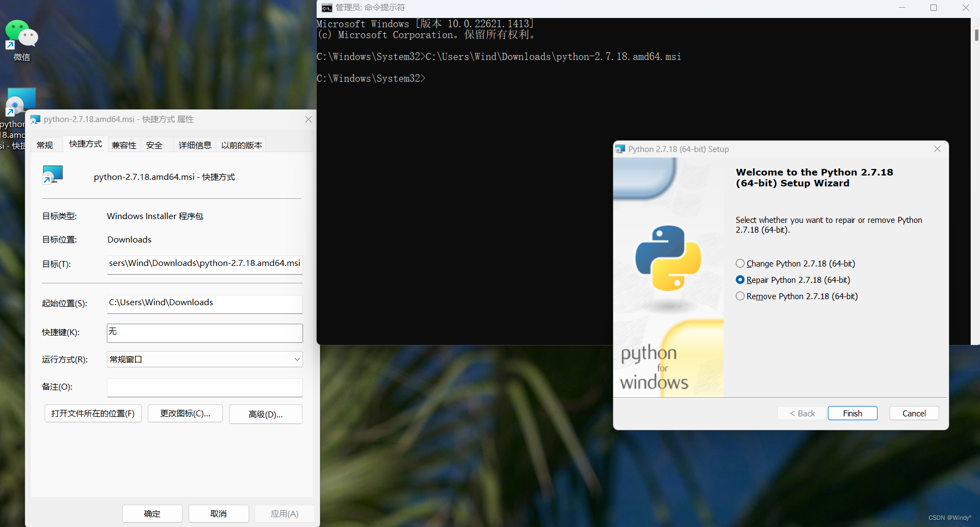
Task: Click the 快捷键 shortcut key field
Action: [x=204, y=333]
